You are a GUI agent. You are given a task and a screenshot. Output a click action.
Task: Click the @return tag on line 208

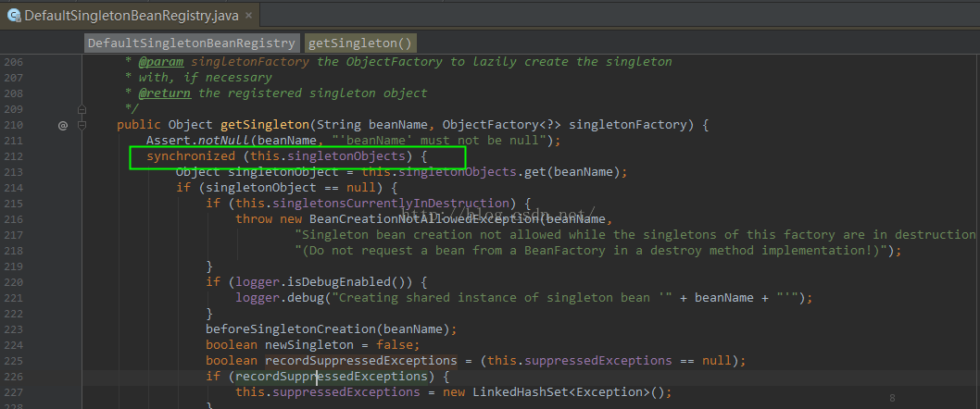[164, 93]
